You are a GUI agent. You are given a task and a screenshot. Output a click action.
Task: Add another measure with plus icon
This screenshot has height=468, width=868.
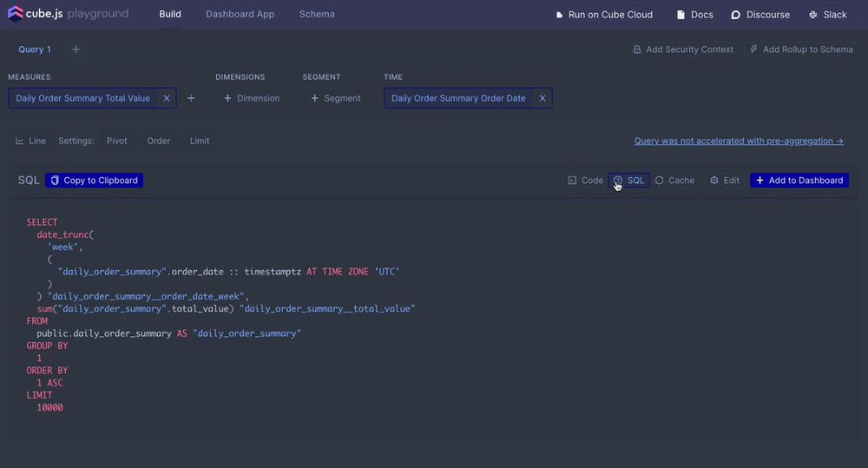pos(191,98)
